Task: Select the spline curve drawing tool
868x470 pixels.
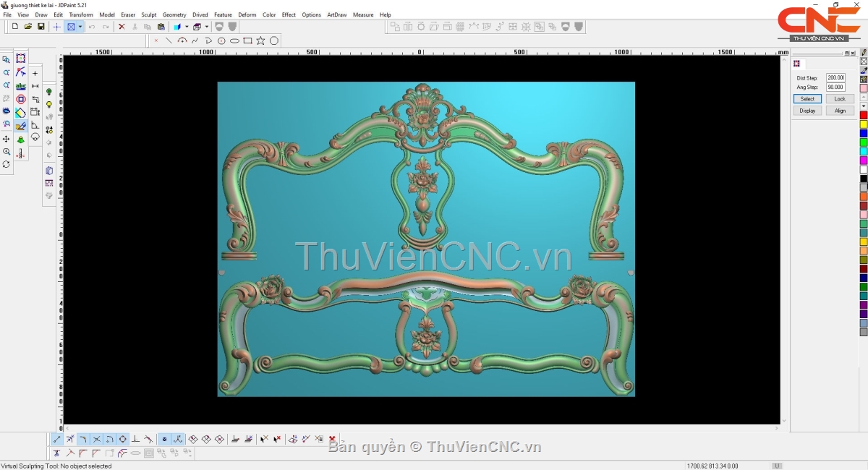Action: tap(195, 40)
